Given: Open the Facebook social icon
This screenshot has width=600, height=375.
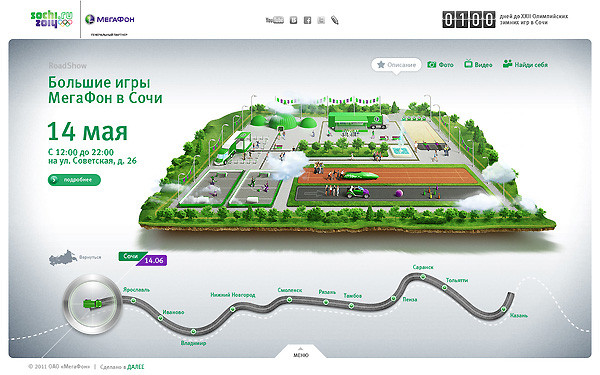Looking at the screenshot, I should click(x=307, y=20).
